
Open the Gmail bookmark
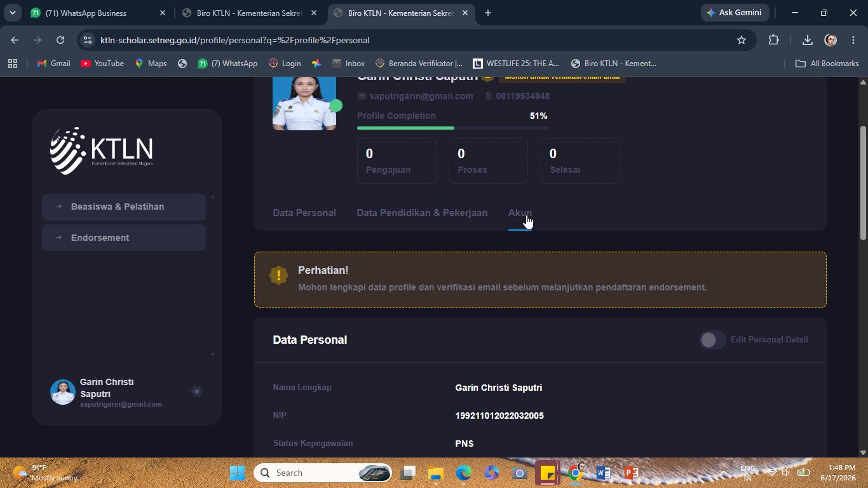(53, 64)
